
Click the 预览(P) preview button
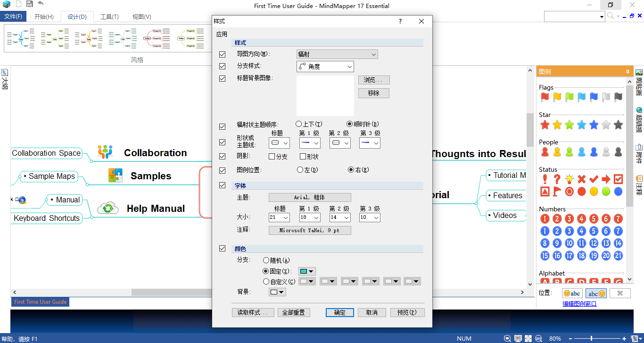[x=407, y=312]
